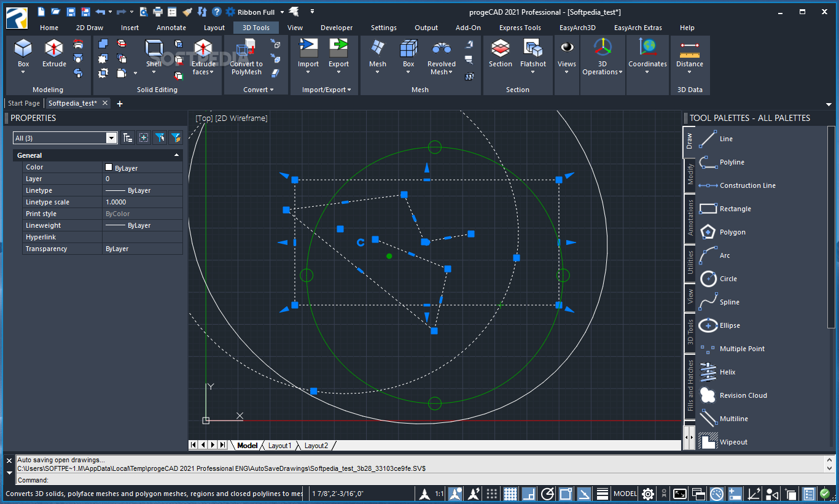Close the Softpedia_test document tab
Image resolution: width=839 pixels, height=504 pixels.
pyautogui.click(x=105, y=103)
